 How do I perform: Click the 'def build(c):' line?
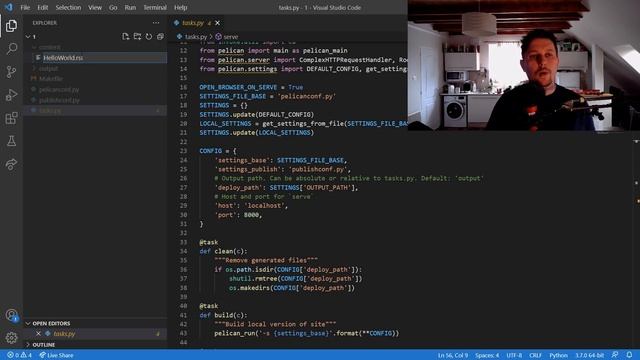(x=223, y=315)
